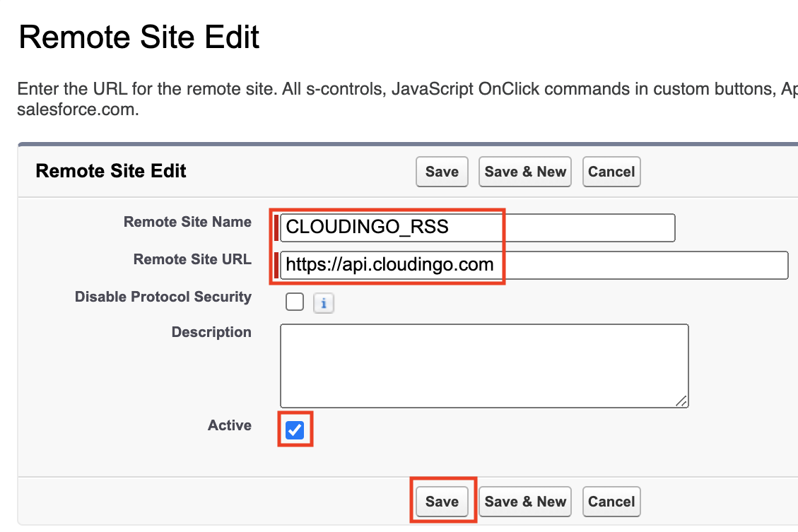Screen dimensions: 798x532
Task: Click the bottom Save button
Action: (x=442, y=502)
